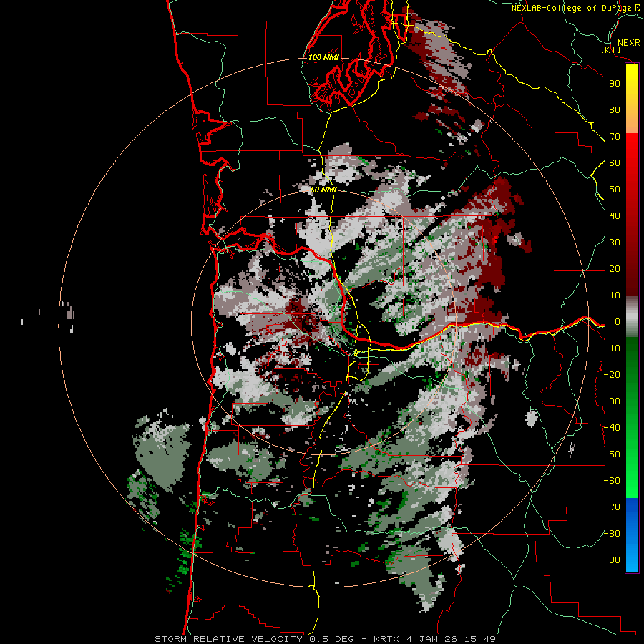Click the 100 NMI range ring label

pos(323,57)
